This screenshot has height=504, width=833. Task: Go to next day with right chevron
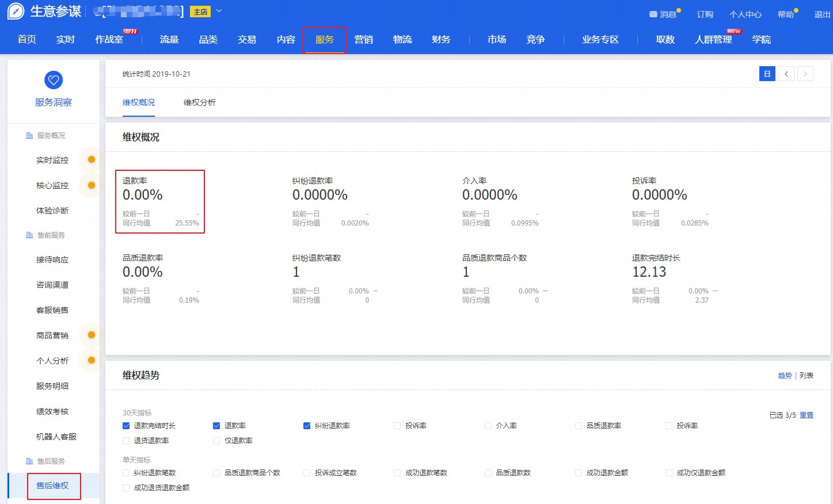pos(805,74)
